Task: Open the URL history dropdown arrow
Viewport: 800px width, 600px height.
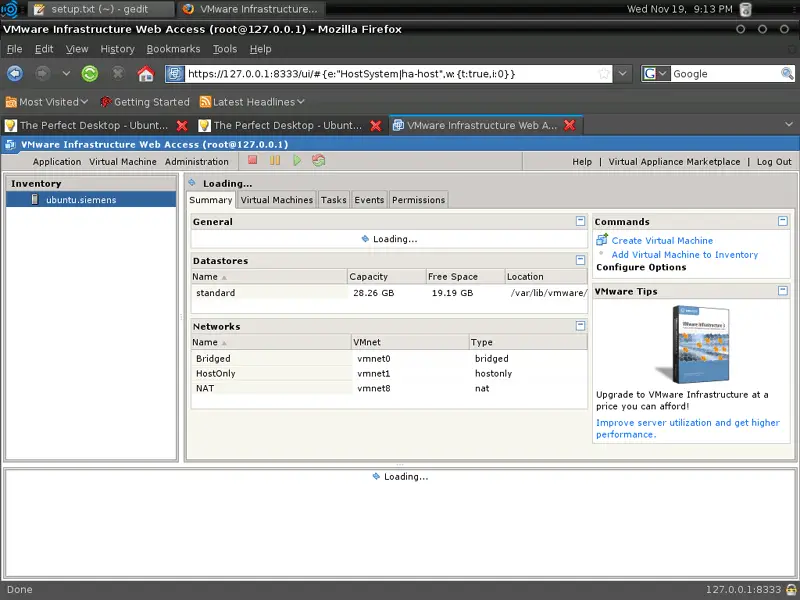Action: [622, 73]
